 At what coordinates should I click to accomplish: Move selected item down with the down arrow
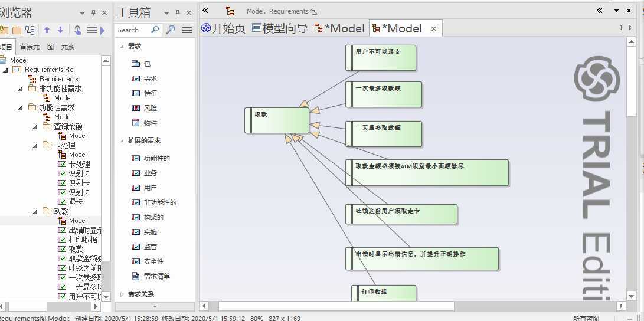[60, 30]
